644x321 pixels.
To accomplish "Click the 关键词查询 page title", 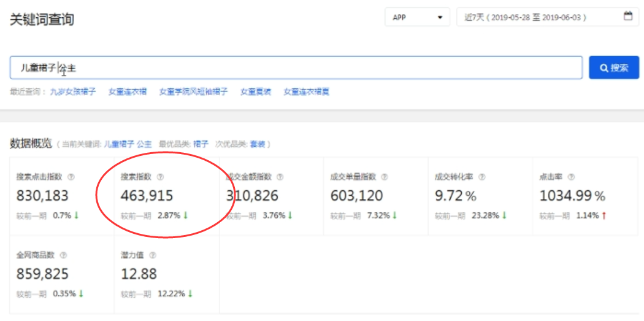I will click(42, 19).
